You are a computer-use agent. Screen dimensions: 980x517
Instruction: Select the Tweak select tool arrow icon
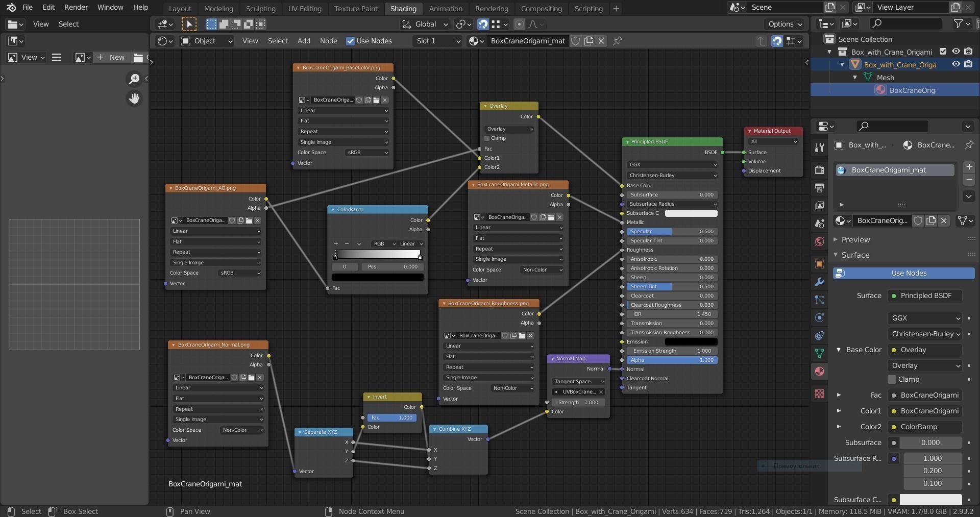(189, 24)
